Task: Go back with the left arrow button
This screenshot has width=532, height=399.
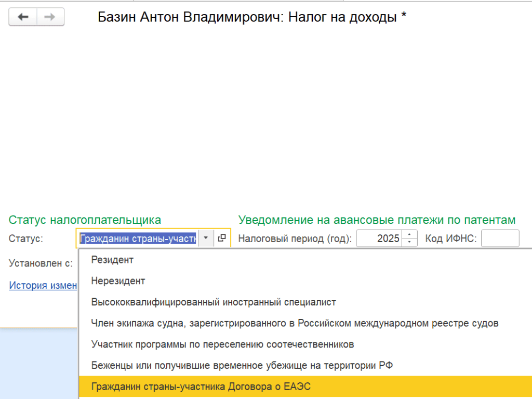Action: 23,17
